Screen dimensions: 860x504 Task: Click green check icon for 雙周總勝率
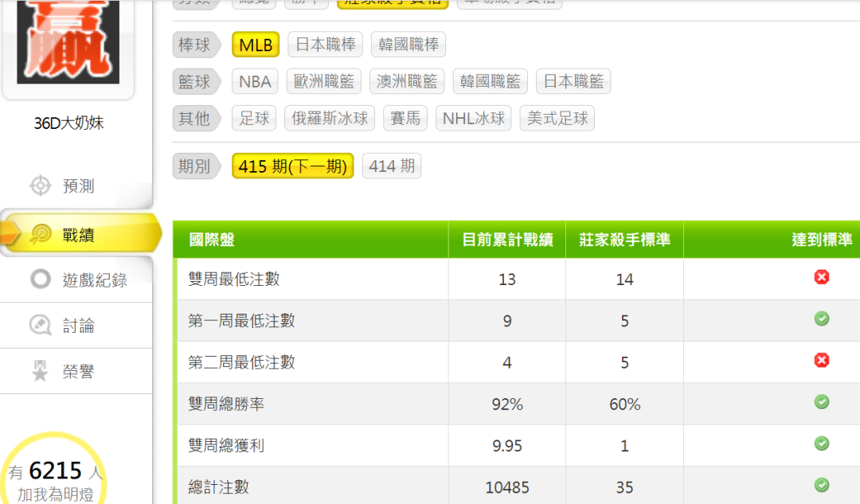822,402
